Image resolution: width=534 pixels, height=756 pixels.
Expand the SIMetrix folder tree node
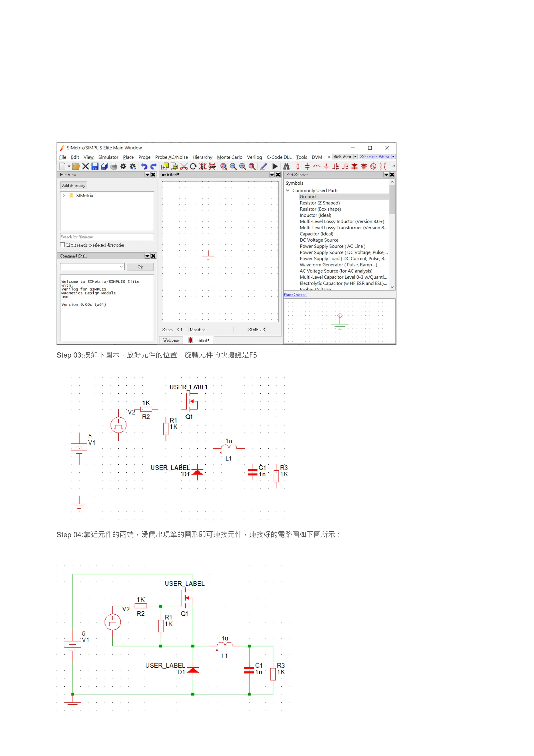[64, 196]
